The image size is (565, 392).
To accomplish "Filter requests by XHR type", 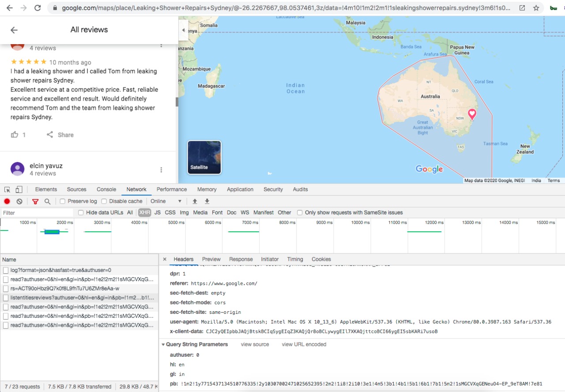I will pos(144,213).
